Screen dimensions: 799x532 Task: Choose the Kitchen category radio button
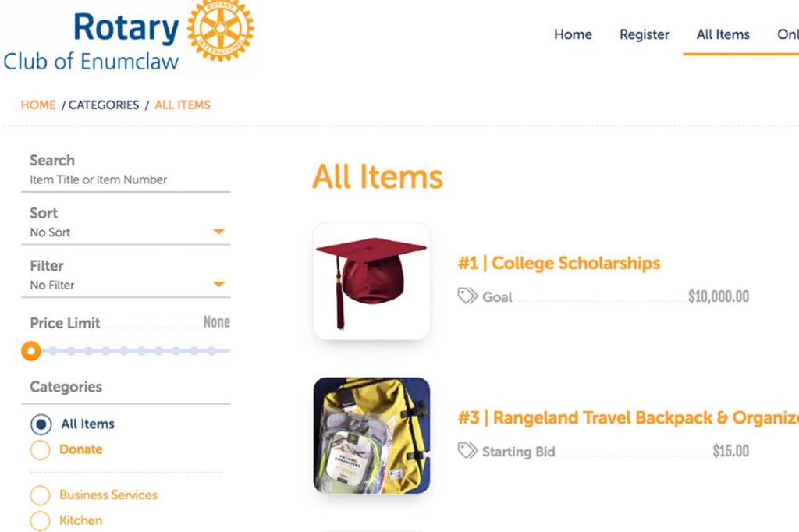tap(41, 520)
